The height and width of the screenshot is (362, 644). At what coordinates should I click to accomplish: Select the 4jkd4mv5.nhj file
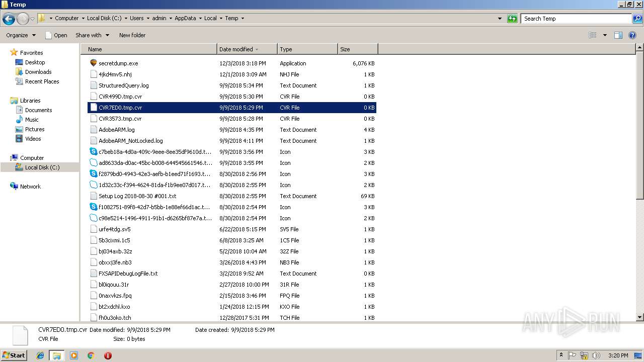click(232, 74)
